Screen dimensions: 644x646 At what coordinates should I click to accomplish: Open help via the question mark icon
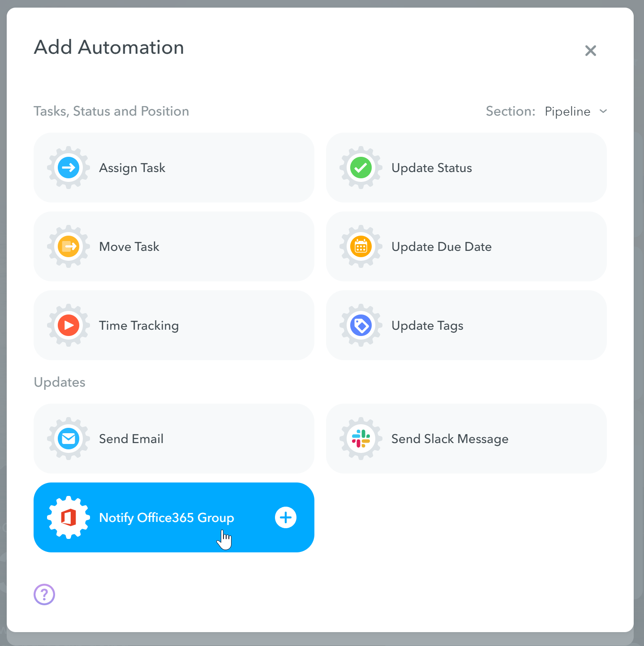click(x=44, y=594)
